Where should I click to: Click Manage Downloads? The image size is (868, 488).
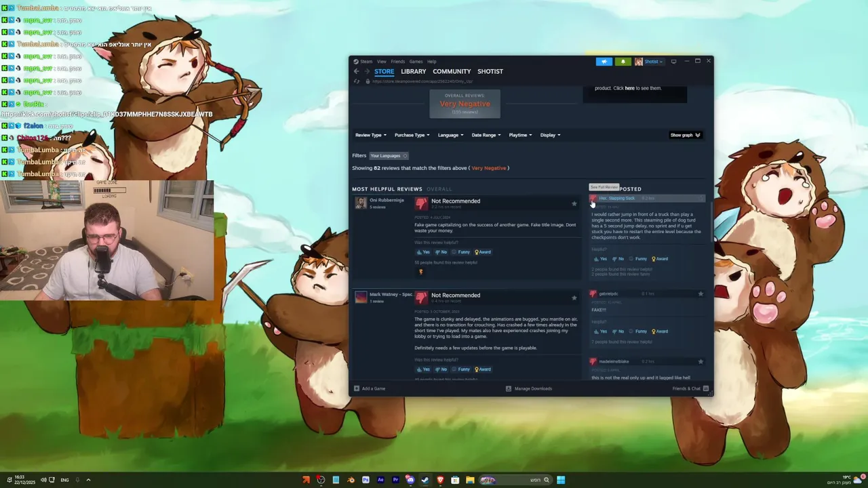533,389
